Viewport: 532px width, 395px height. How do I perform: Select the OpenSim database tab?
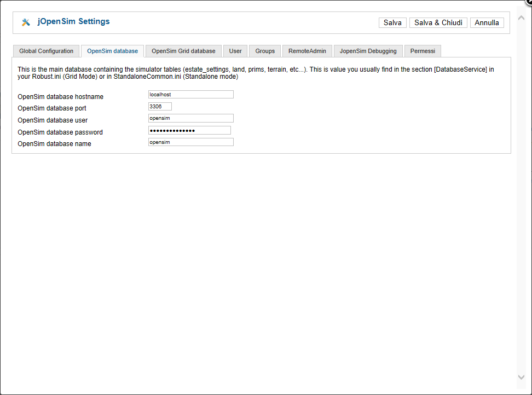click(x=112, y=51)
